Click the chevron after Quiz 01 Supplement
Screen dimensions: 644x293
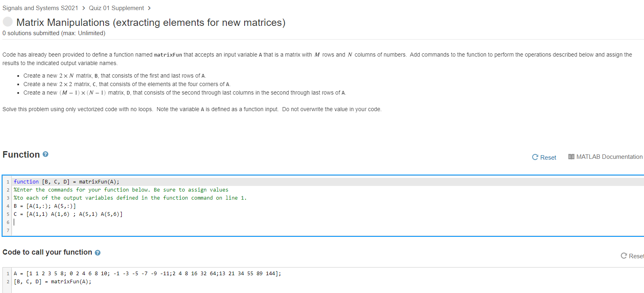148,8
